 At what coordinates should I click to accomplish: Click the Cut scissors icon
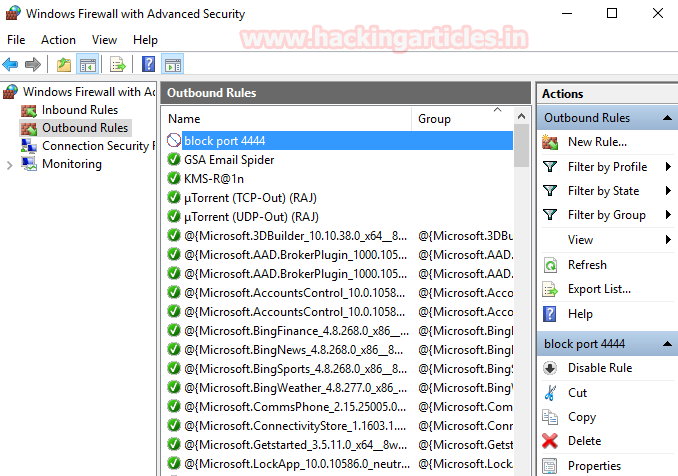pos(550,393)
